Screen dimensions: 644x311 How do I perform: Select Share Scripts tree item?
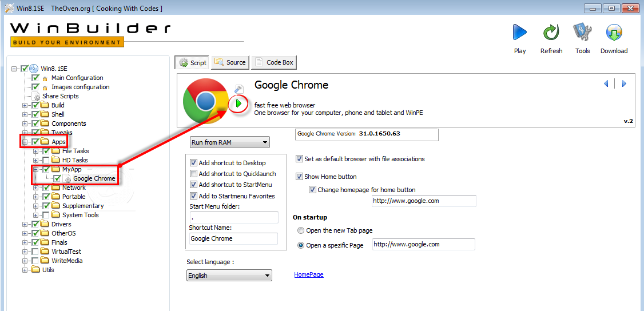pos(61,96)
